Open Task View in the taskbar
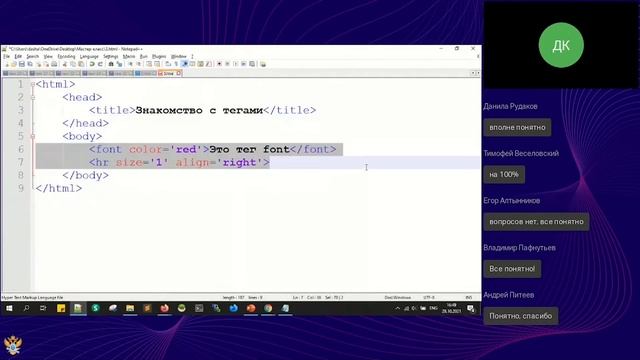The image size is (640, 360). pos(43,309)
